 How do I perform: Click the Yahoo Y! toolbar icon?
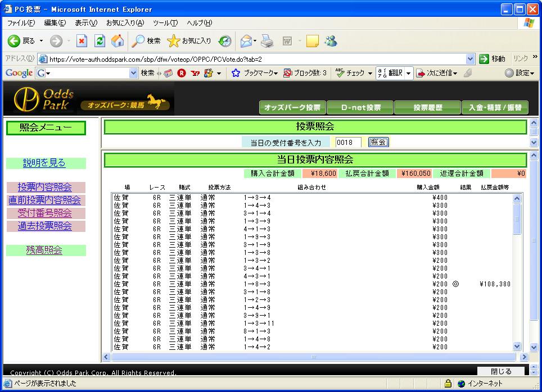pyautogui.click(x=195, y=73)
